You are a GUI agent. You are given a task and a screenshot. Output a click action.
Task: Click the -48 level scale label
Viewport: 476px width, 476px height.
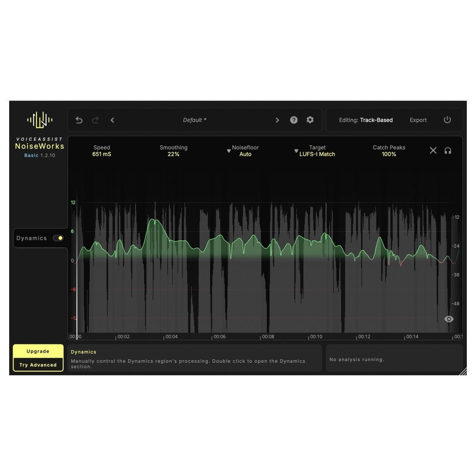coord(455,304)
